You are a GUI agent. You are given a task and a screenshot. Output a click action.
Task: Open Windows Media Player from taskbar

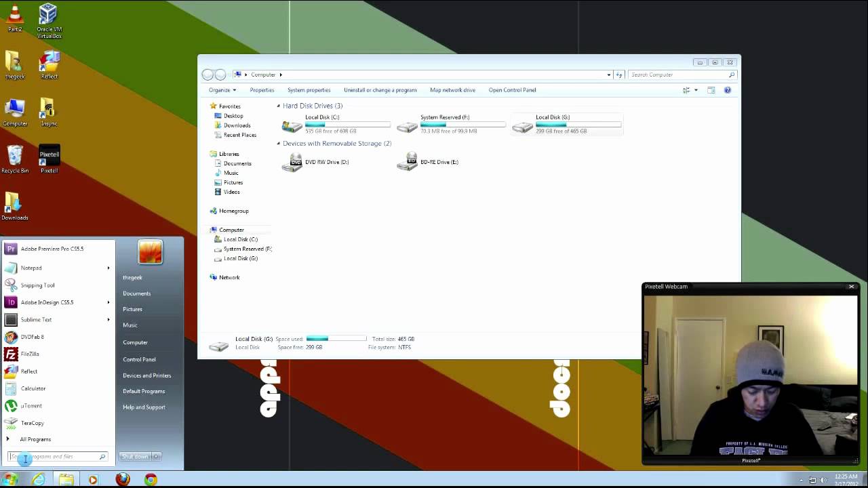(93, 479)
